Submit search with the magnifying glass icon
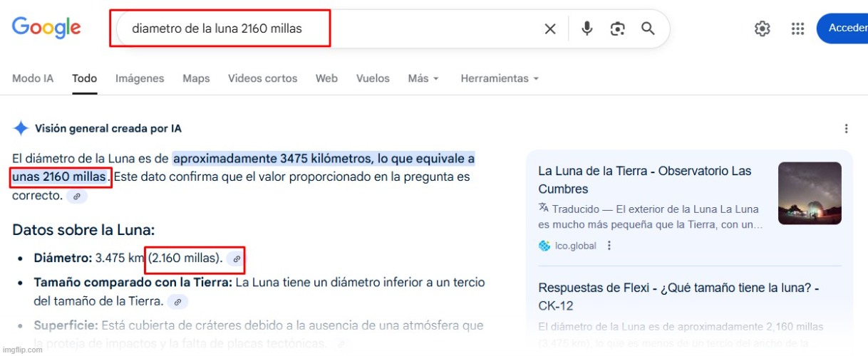This screenshot has height=356, width=868. tap(648, 28)
